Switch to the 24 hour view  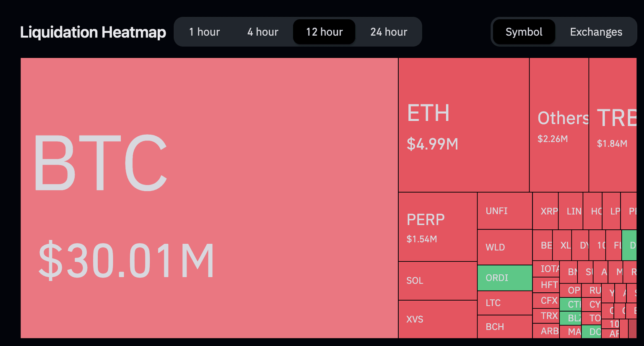389,32
